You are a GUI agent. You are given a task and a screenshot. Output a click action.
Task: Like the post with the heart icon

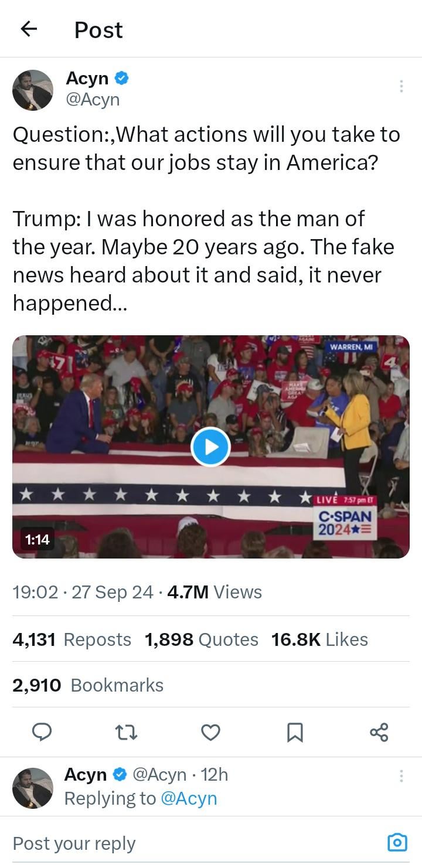pos(210,732)
